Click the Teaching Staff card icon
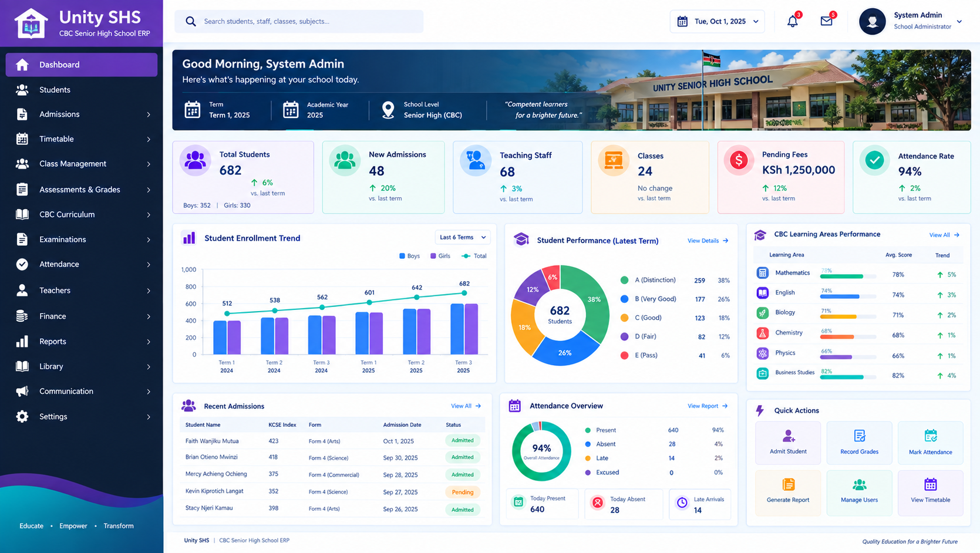 click(475, 160)
